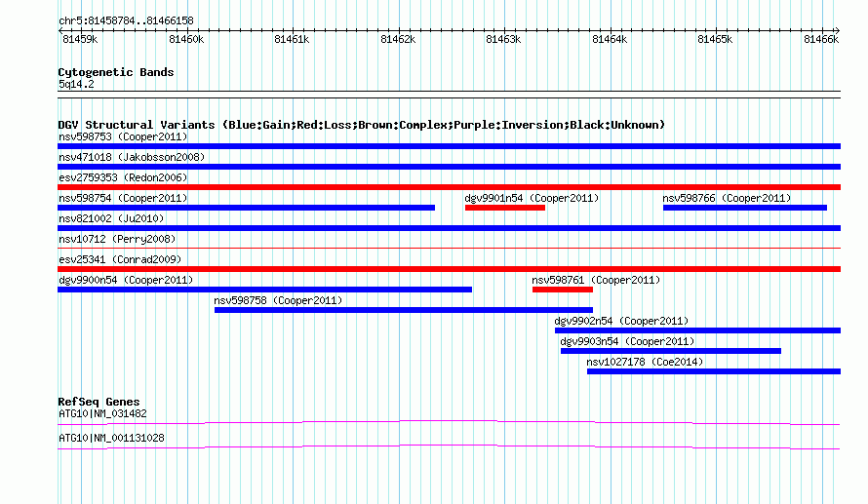Viewport: 868px width, 504px height.
Task: Click the dgv9902n54 (Cooper2011) label
Action: [x=621, y=321]
